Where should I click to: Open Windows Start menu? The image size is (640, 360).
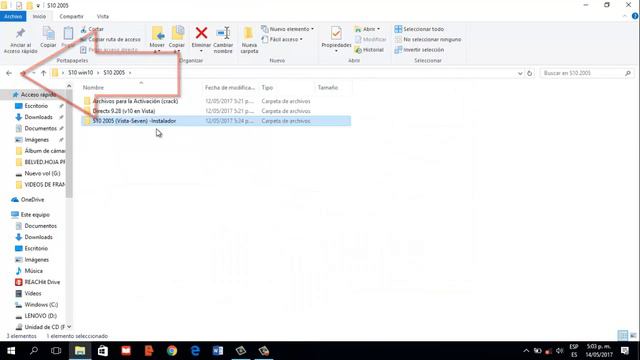[x=11, y=351]
